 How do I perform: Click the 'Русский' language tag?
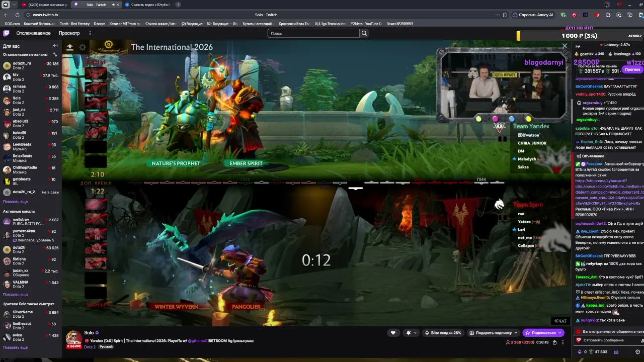tap(106, 347)
